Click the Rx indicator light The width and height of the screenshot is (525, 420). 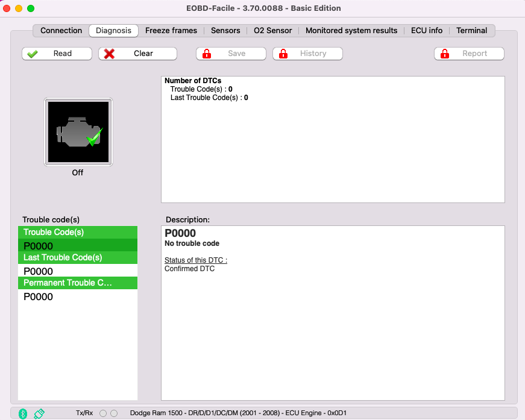point(114,413)
